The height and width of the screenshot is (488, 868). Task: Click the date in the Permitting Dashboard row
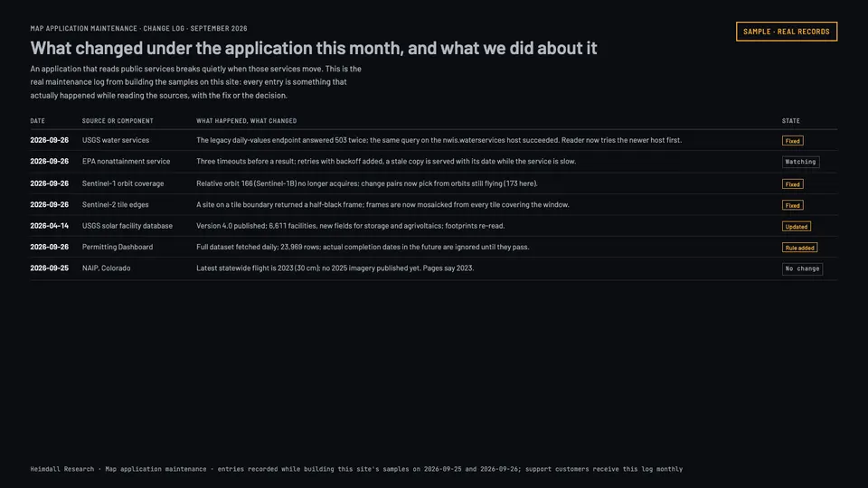[49, 247]
